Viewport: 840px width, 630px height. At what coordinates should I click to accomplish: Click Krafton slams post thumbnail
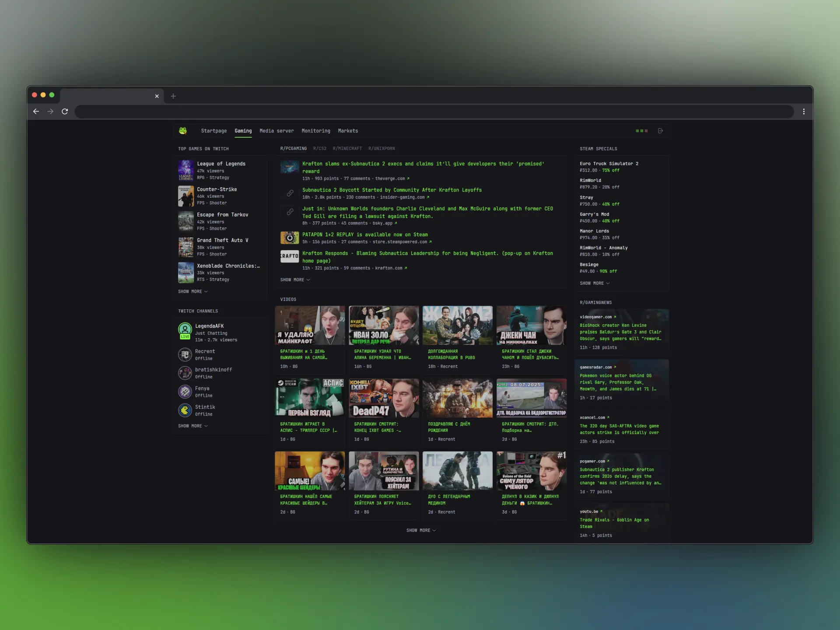point(290,167)
